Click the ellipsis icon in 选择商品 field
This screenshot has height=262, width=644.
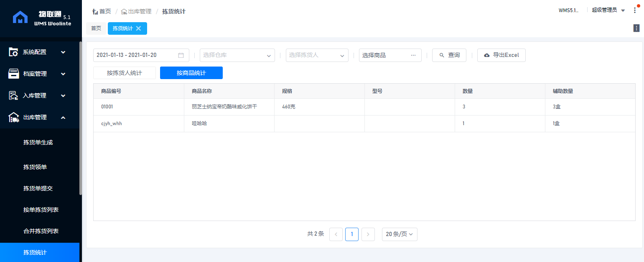pos(413,55)
